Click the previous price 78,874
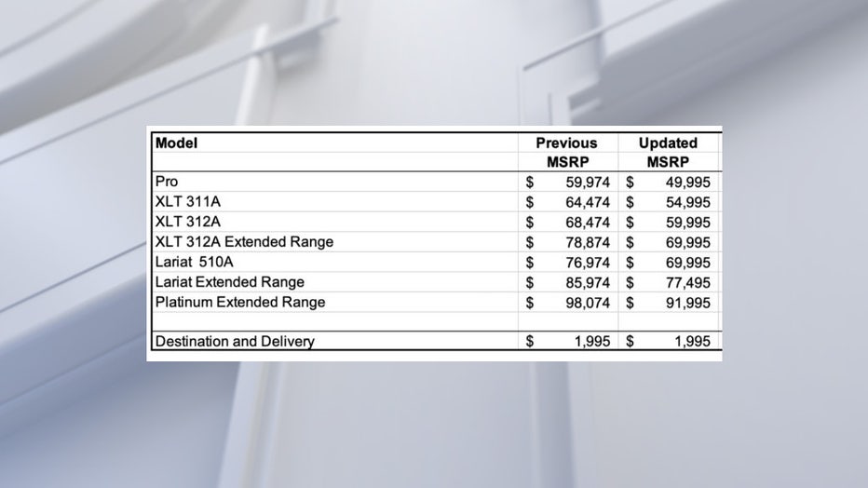 [x=588, y=242]
